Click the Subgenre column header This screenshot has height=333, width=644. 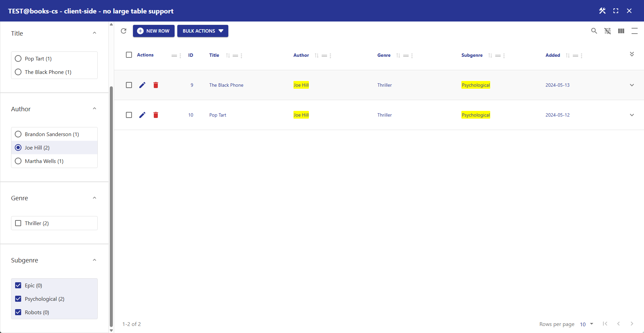pyautogui.click(x=472, y=55)
